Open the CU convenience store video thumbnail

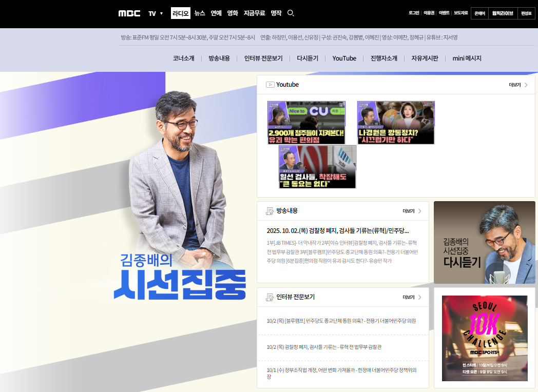[306, 122]
